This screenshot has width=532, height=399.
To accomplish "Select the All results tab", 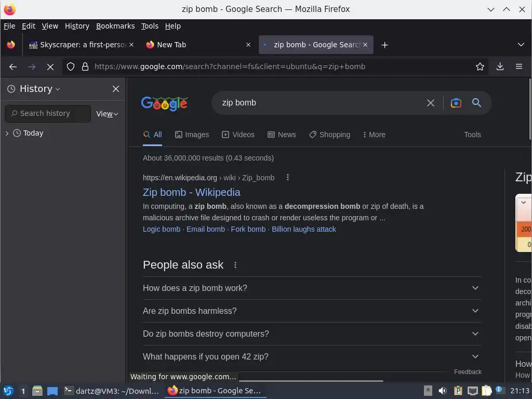I will pyautogui.click(x=152, y=135).
